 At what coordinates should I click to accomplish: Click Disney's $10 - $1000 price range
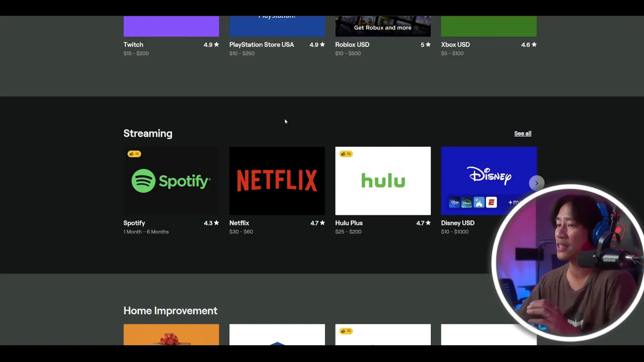(454, 232)
